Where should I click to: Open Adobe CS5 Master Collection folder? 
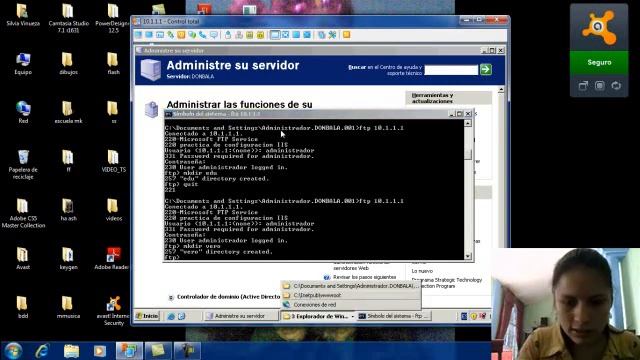tap(23, 213)
